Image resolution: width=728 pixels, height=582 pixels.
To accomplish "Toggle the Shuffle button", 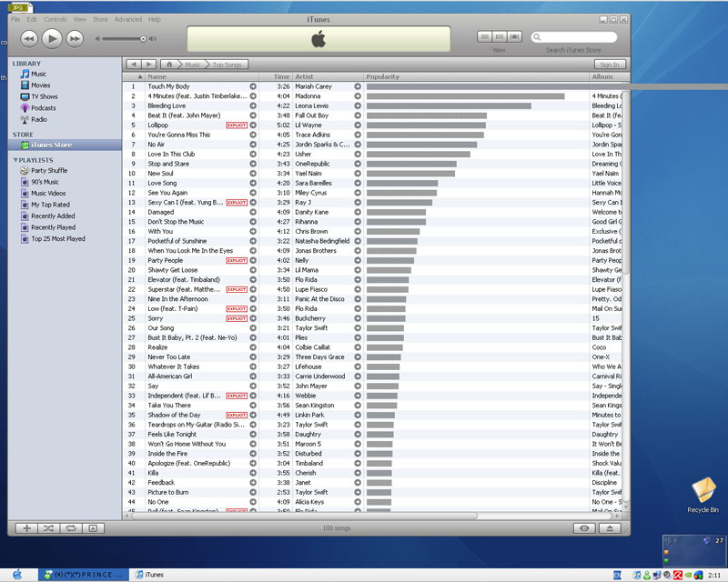I will [x=49, y=528].
